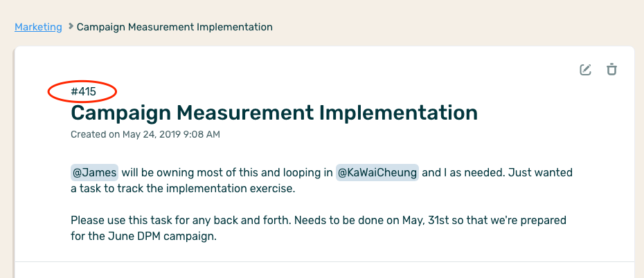644x278 pixels.
Task: Click the trash delete icon
Action: pyautogui.click(x=611, y=69)
